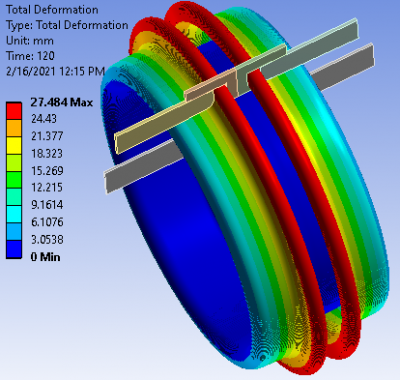Image resolution: width=400 pixels, height=380 pixels.
Task: Select the '0 Min' legend value
Action: pos(46,257)
